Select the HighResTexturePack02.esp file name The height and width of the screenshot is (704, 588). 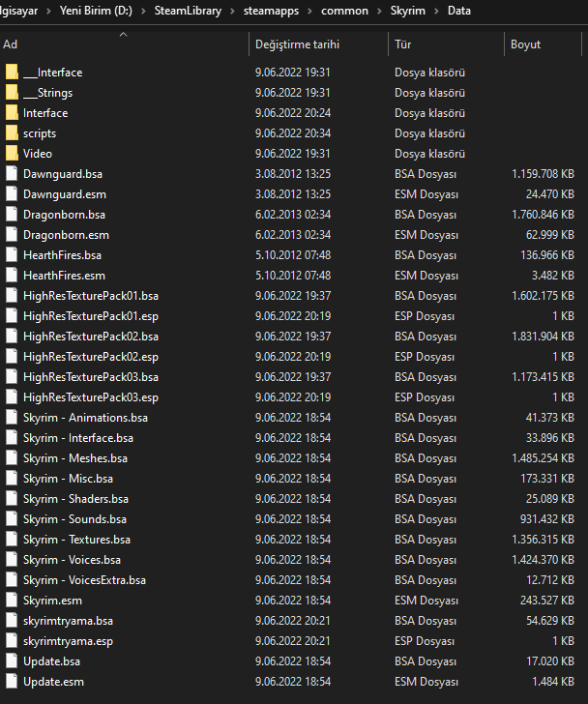pyautogui.click(x=91, y=357)
